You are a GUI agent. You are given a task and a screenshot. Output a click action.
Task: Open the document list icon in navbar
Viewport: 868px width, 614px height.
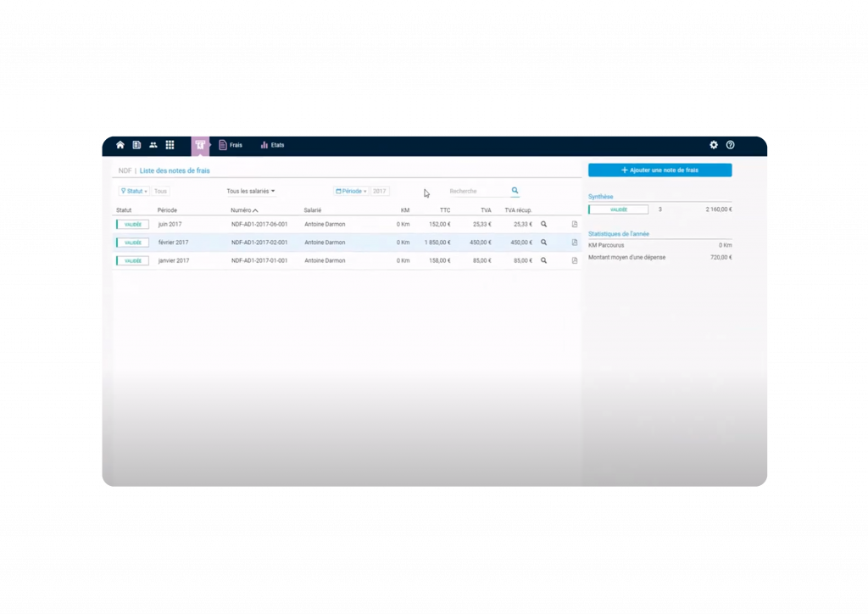[x=136, y=145]
